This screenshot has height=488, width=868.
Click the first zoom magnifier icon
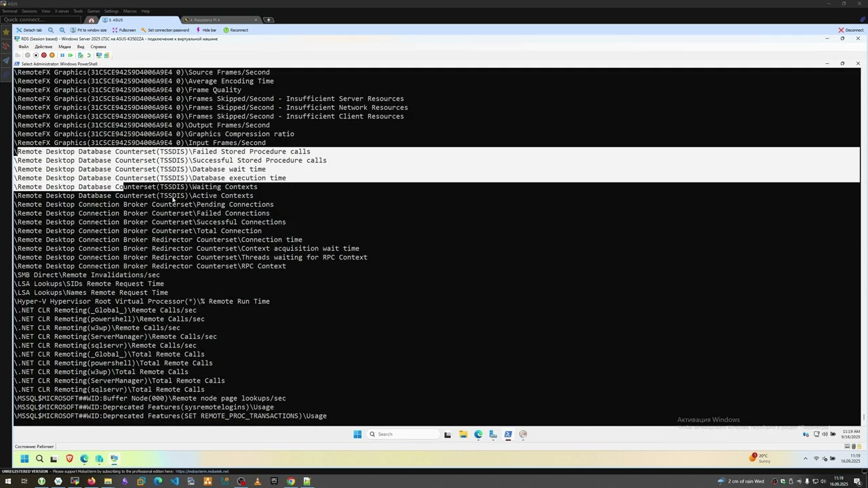[51, 30]
